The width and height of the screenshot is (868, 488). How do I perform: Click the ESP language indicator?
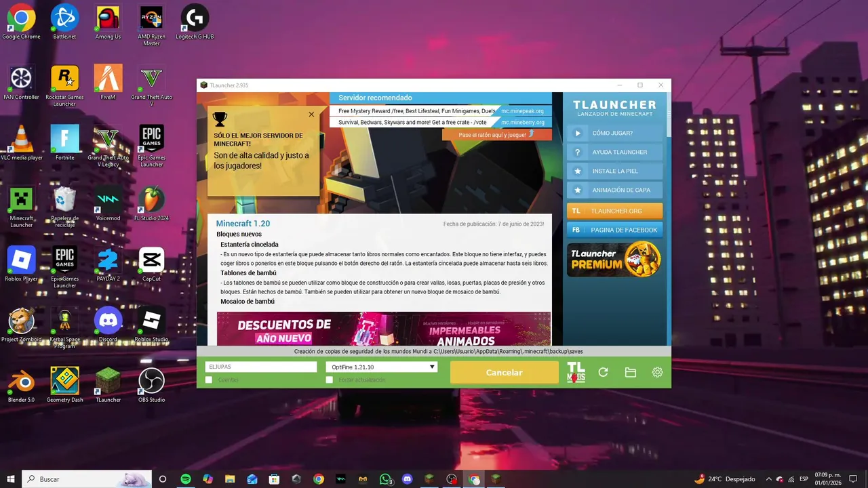(x=804, y=479)
